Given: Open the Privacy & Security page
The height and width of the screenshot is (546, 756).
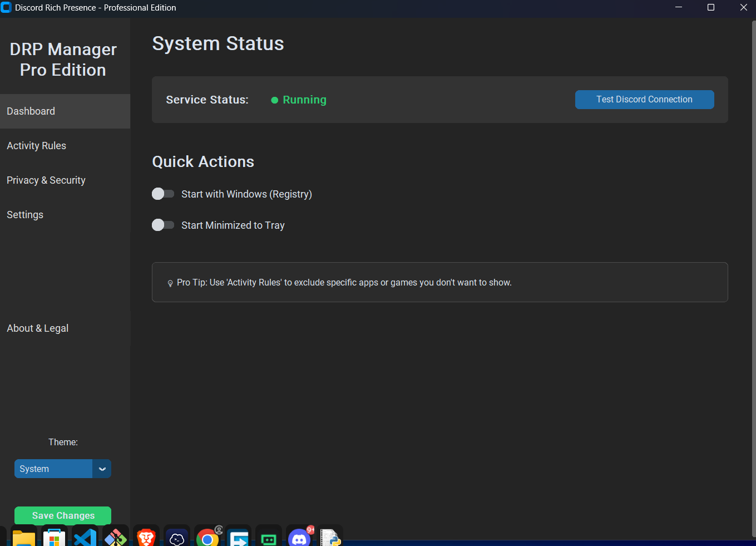Looking at the screenshot, I should (x=65, y=180).
